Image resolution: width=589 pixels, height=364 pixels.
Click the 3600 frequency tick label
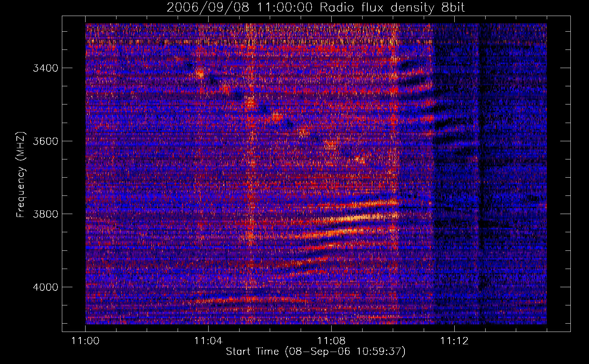pyautogui.click(x=46, y=141)
